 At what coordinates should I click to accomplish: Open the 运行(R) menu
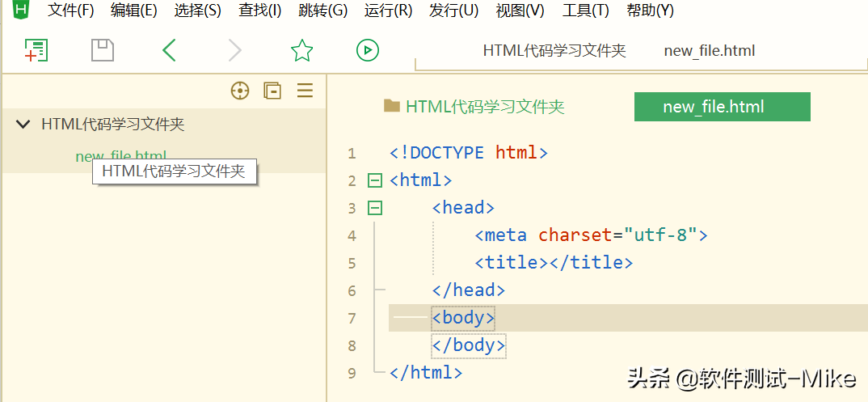[x=389, y=10]
